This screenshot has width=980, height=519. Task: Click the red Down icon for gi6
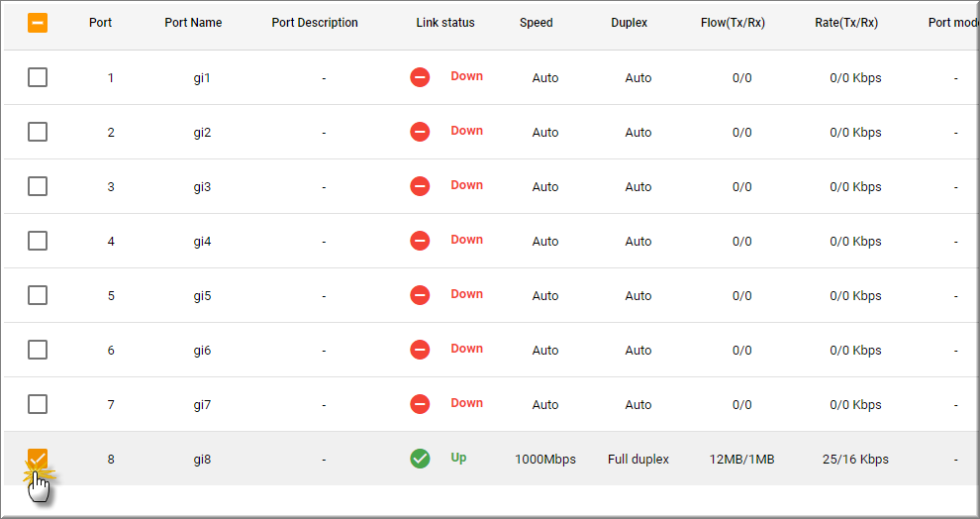point(420,350)
